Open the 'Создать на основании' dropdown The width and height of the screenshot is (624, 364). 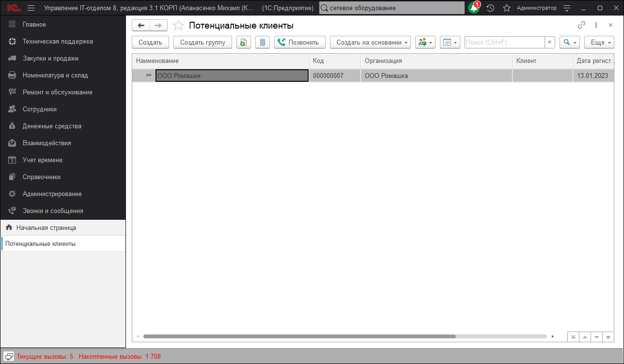click(x=370, y=42)
